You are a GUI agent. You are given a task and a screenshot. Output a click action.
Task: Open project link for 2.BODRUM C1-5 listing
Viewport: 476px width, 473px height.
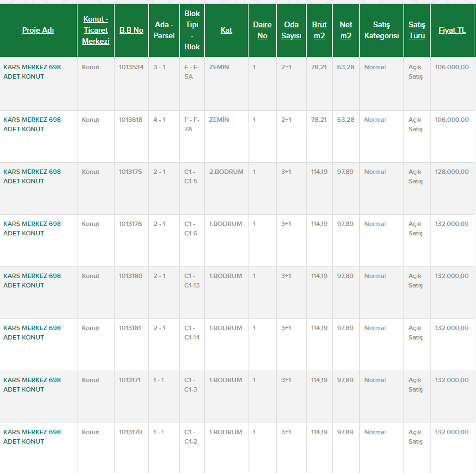point(32,176)
